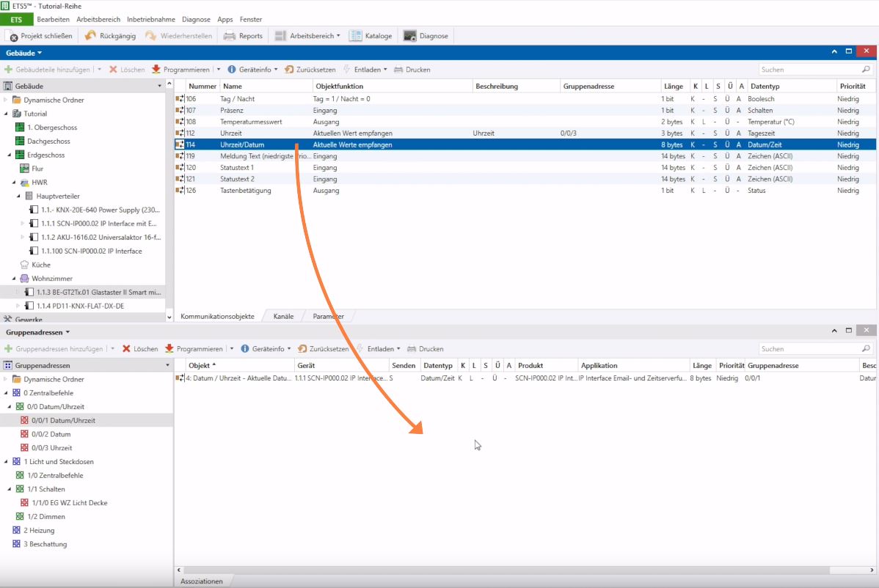Viewport: 879px width, 588px height.
Task: Collapse the Tutorial building node
Action: click(x=6, y=114)
